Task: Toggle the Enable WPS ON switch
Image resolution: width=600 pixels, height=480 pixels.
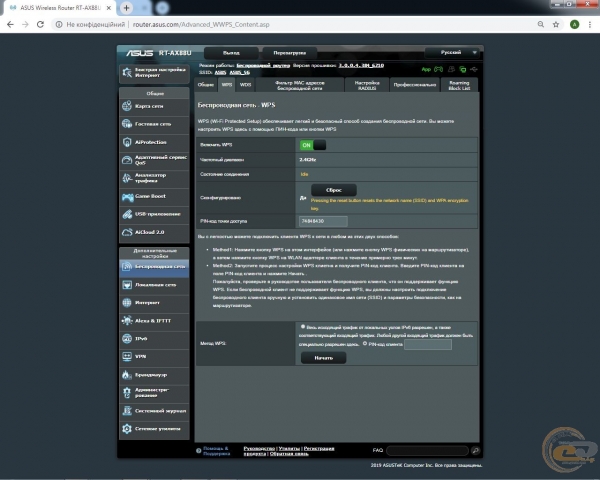Action: click(x=313, y=145)
